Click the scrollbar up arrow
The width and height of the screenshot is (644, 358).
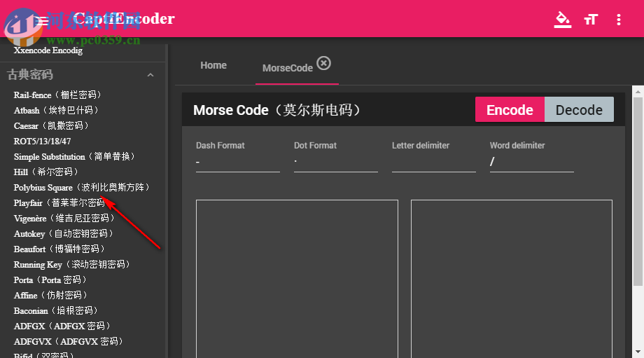pyautogui.click(x=638, y=92)
